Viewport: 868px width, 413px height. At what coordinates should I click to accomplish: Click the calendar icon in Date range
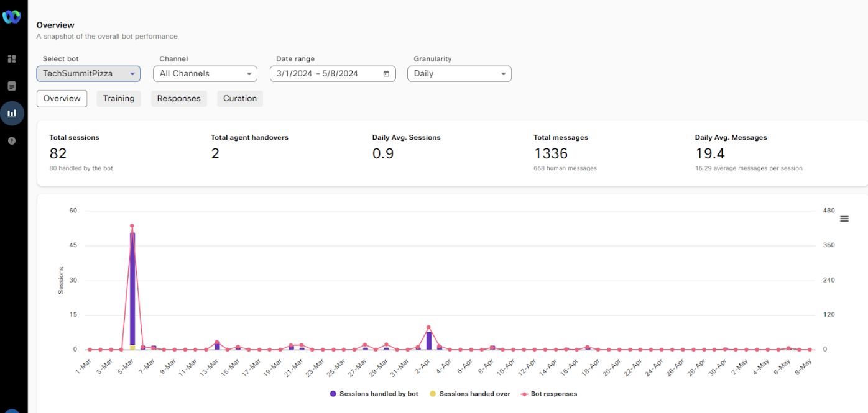click(386, 74)
